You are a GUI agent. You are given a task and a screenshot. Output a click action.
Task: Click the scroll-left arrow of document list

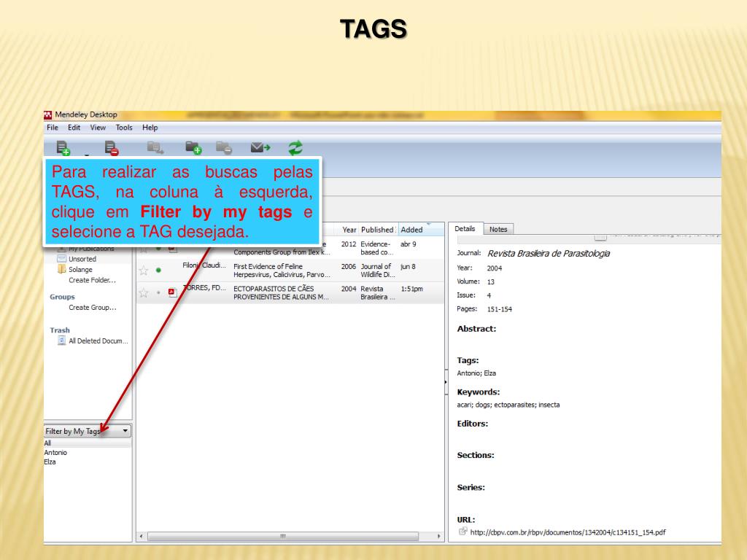[x=141, y=536]
